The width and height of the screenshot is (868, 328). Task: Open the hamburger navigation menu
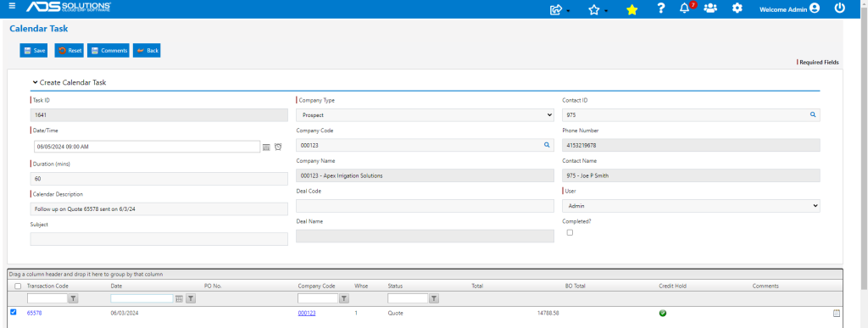click(x=12, y=6)
